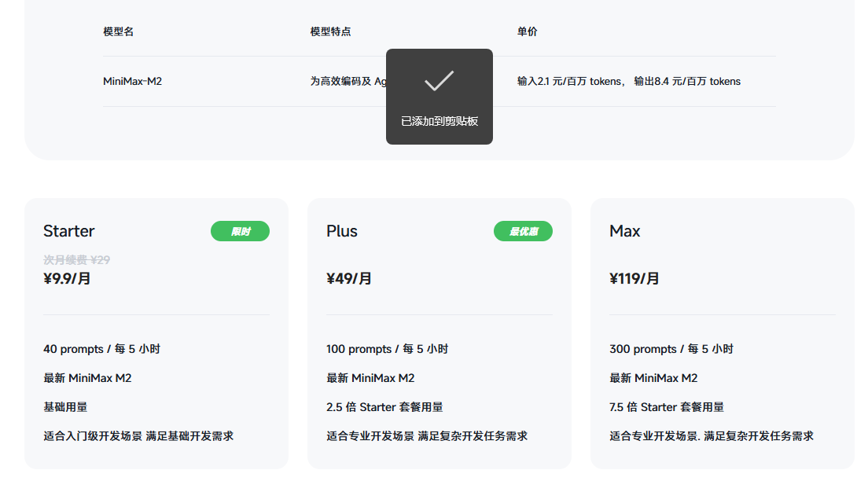Select the Starter plan title
The width and height of the screenshot is (868, 481).
click(x=69, y=231)
